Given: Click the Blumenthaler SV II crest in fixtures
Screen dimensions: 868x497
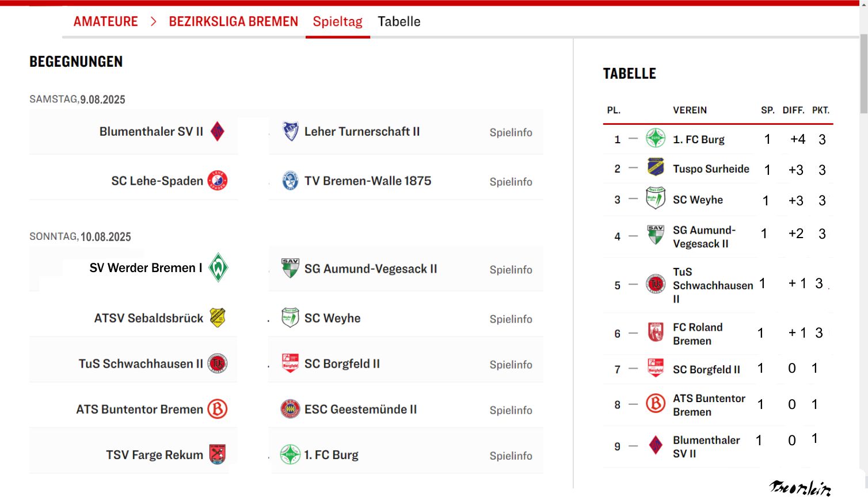Looking at the screenshot, I should pyautogui.click(x=217, y=132).
